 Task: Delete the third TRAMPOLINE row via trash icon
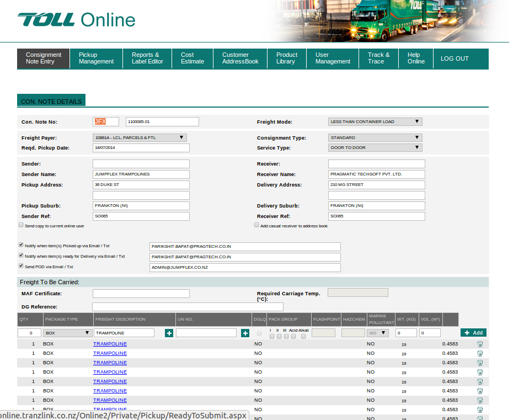480,363
